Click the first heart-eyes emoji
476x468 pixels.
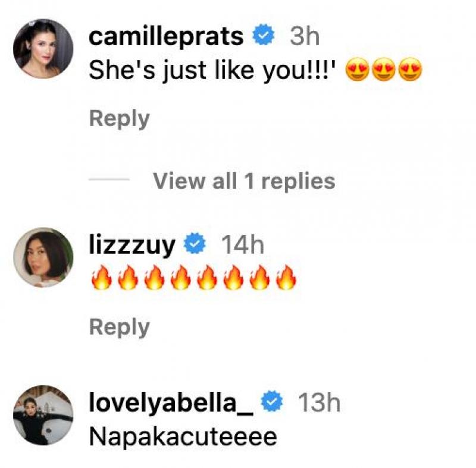click(358, 69)
